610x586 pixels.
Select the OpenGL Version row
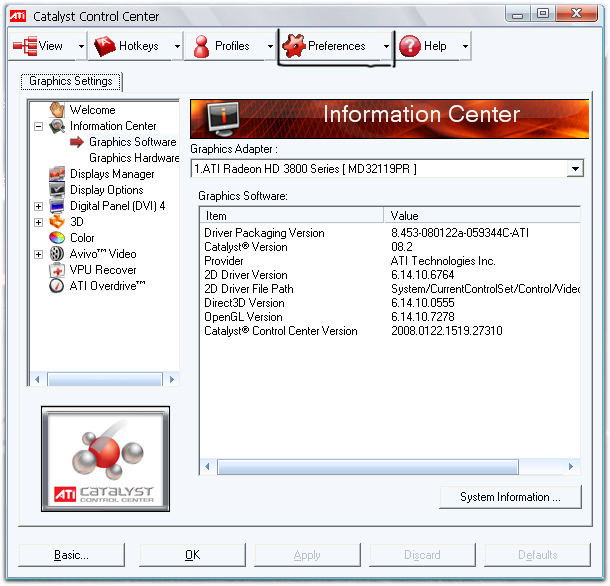390,317
